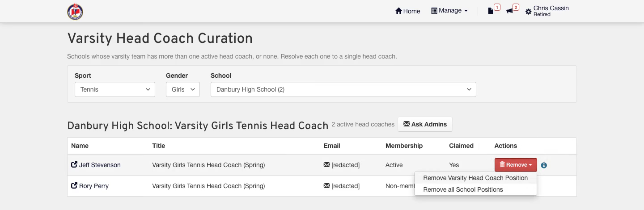This screenshot has height=210, width=644.
Task: Click the Jeff Stevenson name
Action: (x=100, y=165)
